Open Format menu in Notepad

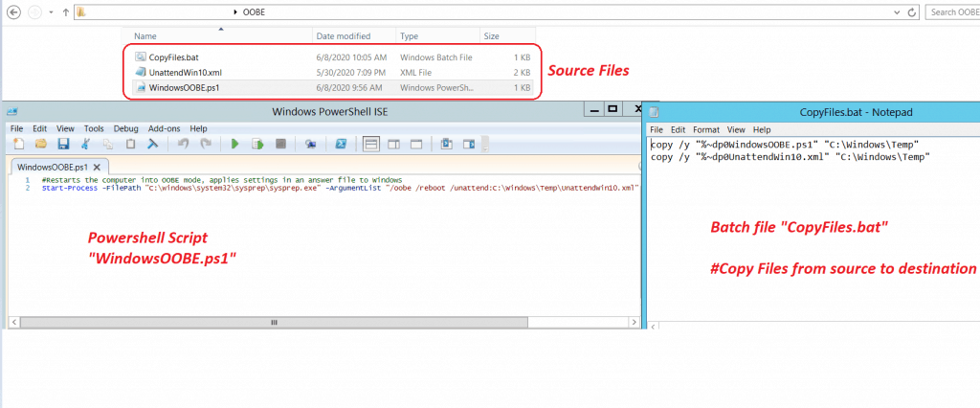pos(706,129)
